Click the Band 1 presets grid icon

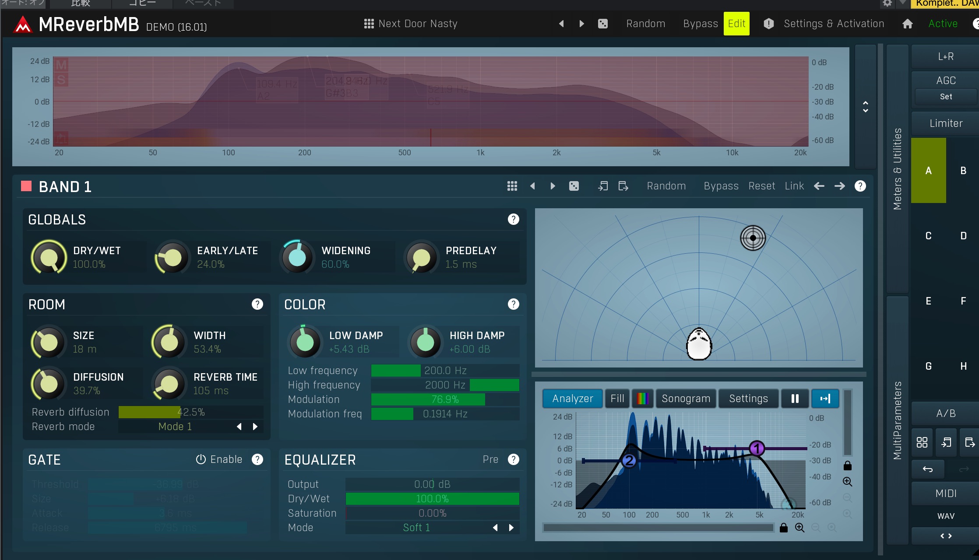pyautogui.click(x=512, y=186)
